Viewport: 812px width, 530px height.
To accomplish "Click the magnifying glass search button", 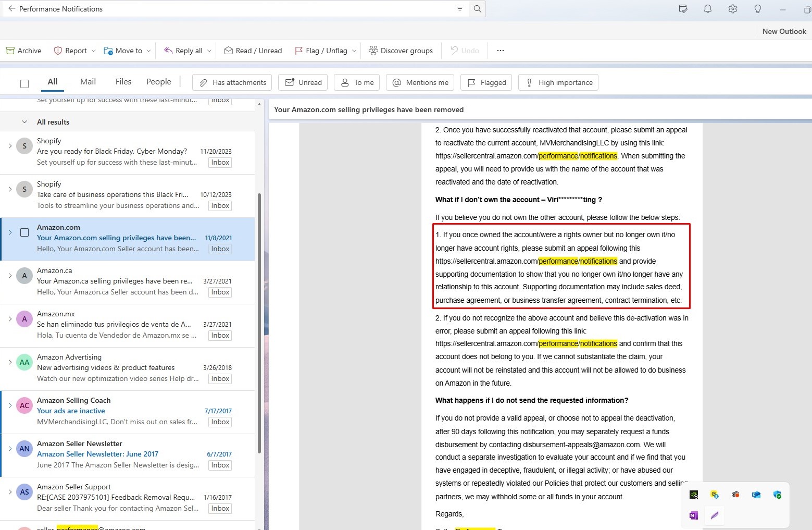I will 477,9.
